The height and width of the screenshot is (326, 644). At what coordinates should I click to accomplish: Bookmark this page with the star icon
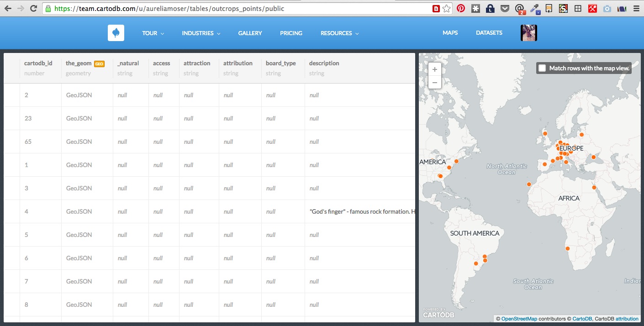(447, 8)
